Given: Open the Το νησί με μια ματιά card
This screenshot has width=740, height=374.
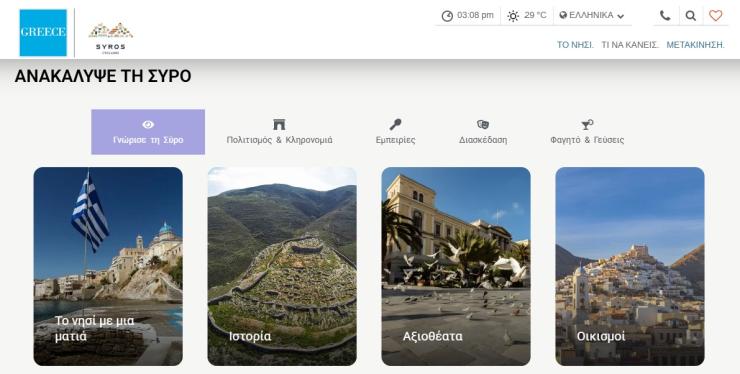Looking at the screenshot, I should [108, 266].
